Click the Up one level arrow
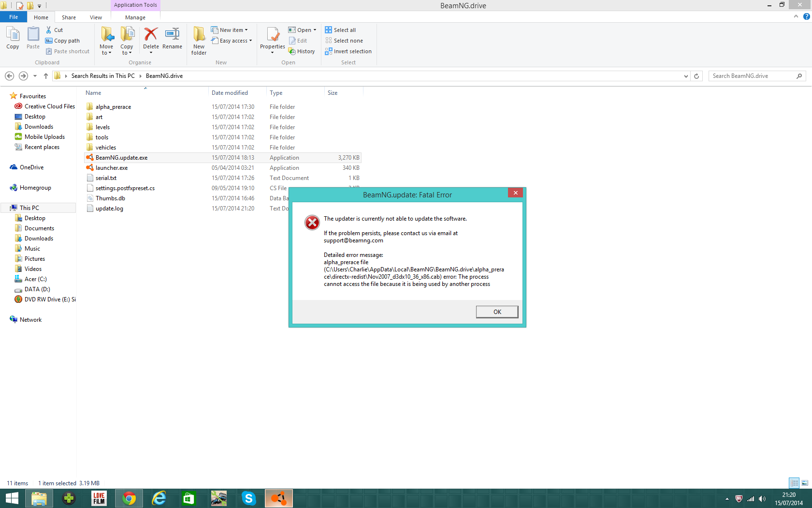The image size is (812, 508). (x=46, y=76)
